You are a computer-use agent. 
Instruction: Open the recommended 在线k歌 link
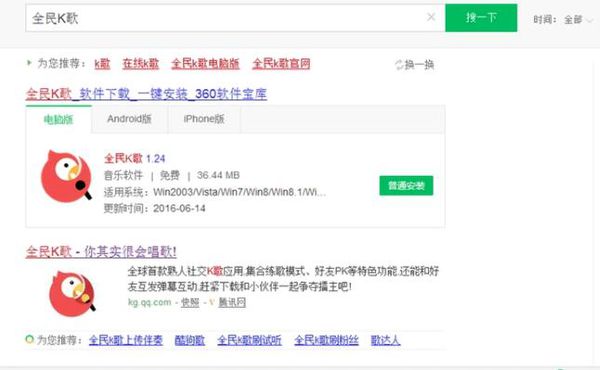[140, 64]
